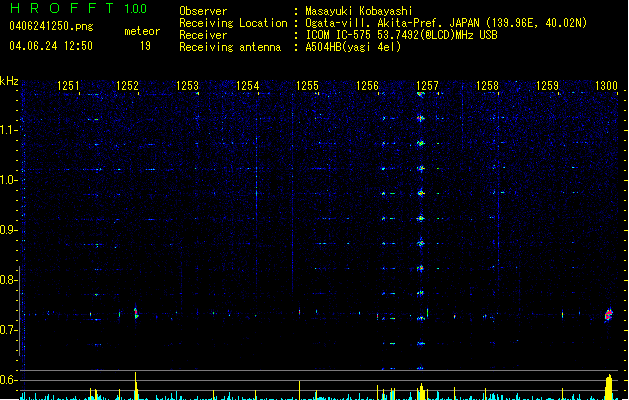The image size is (629, 400).
Task: Click the Observer label
Action: pos(203,11)
